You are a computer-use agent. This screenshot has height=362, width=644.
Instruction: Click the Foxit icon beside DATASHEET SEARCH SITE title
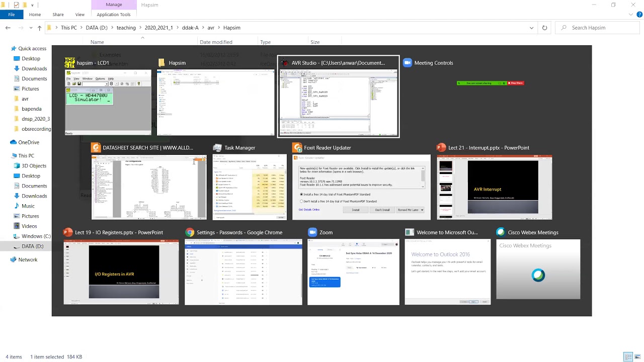96,148
